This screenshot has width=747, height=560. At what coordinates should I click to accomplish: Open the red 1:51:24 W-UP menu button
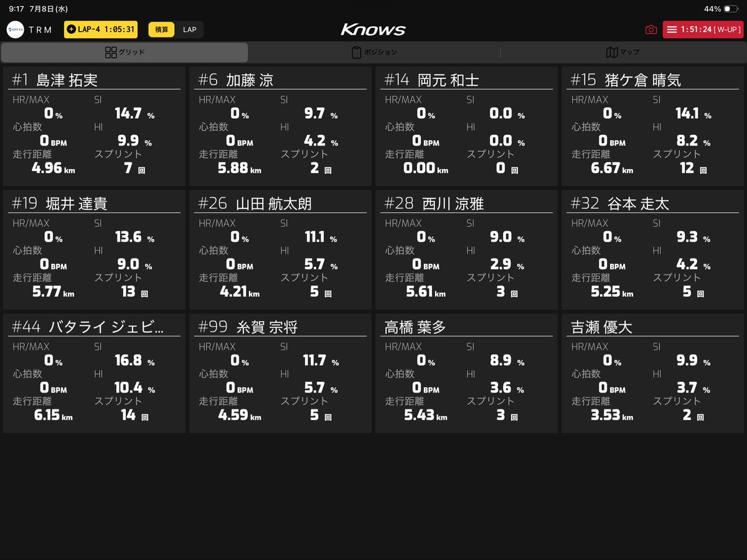click(x=702, y=30)
